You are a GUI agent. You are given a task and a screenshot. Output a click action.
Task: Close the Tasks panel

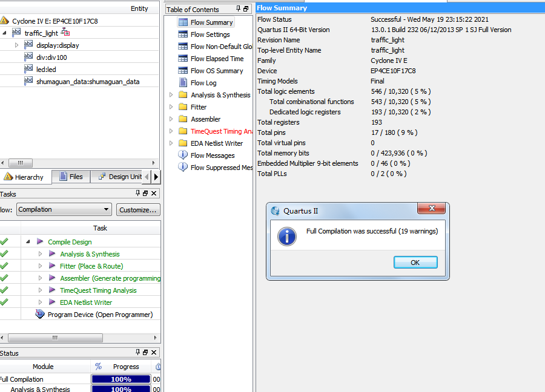pyautogui.click(x=154, y=193)
